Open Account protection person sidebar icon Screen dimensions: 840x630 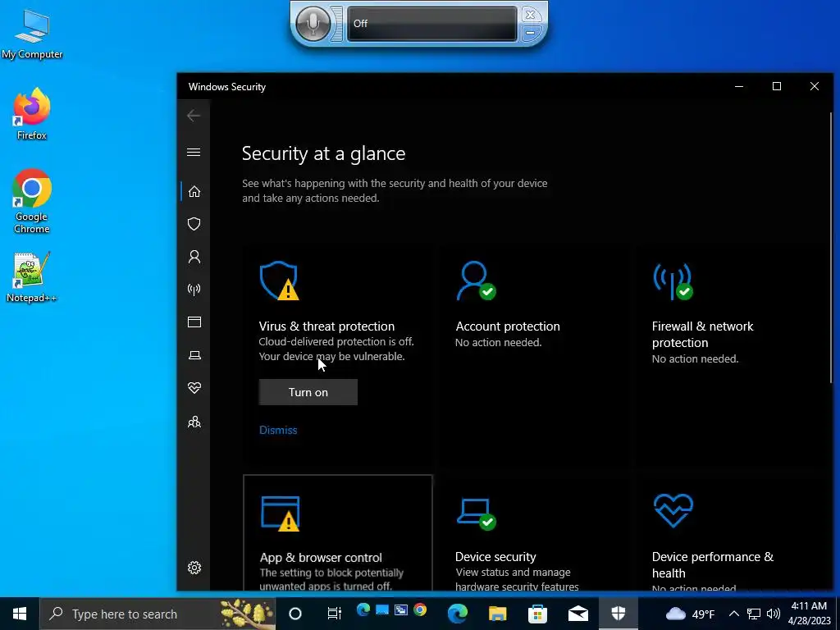point(194,257)
